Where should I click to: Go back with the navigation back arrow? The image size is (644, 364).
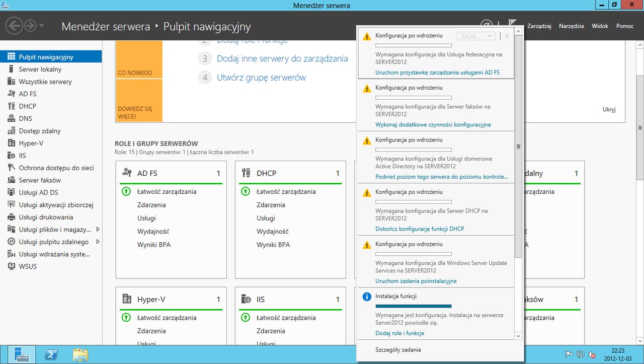(x=15, y=26)
